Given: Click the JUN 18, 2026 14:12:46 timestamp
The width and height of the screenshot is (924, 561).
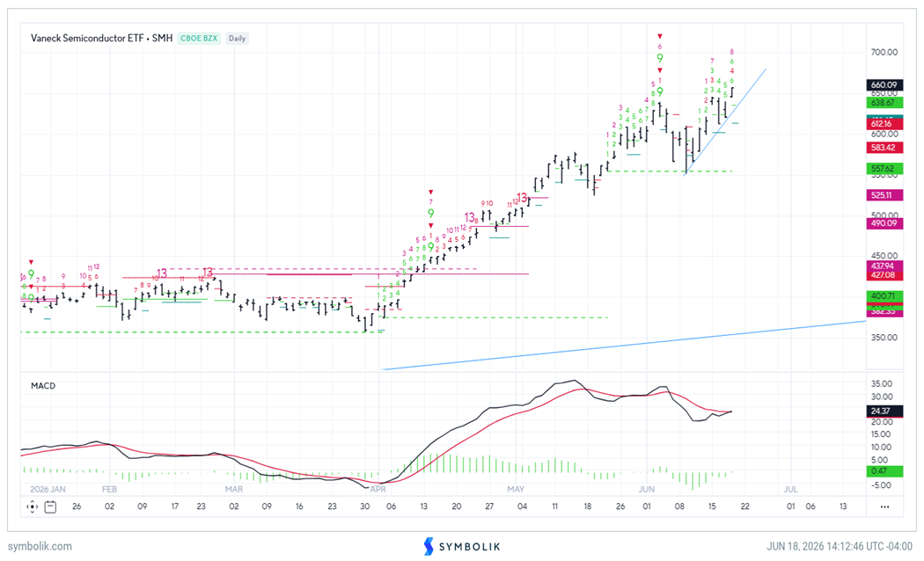Looking at the screenshot, I should [x=840, y=546].
